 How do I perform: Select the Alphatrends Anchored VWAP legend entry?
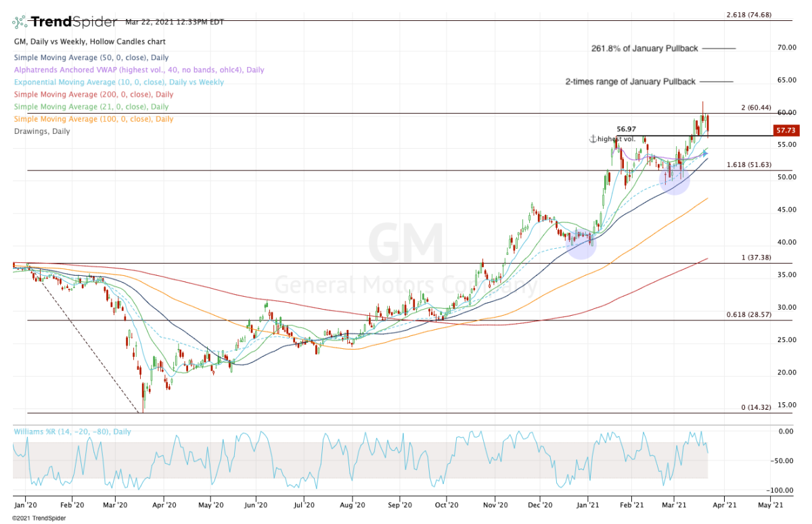point(139,70)
